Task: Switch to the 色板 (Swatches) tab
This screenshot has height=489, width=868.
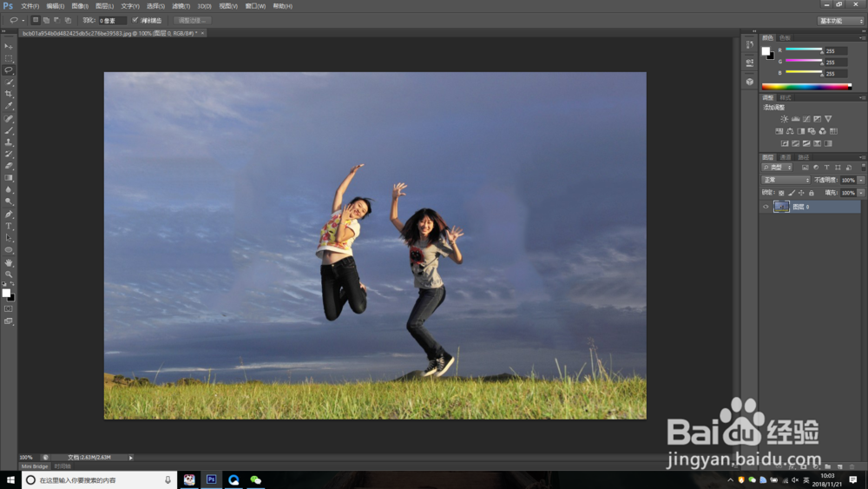Action: [x=785, y=37]
